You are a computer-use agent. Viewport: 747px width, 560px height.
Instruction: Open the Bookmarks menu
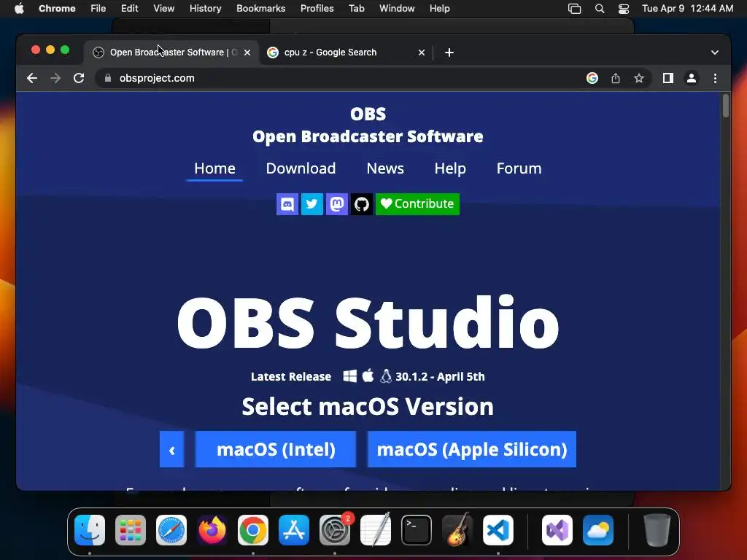tap(260, 9)
